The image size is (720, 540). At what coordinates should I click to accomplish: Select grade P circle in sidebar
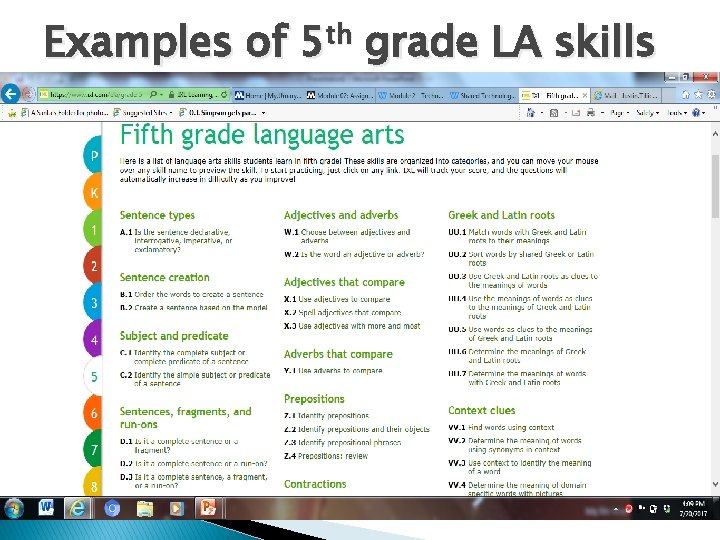coord(93,156)
